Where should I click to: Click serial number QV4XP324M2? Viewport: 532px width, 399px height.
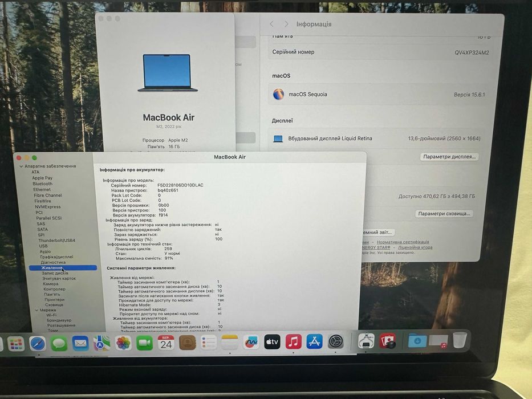472,52
